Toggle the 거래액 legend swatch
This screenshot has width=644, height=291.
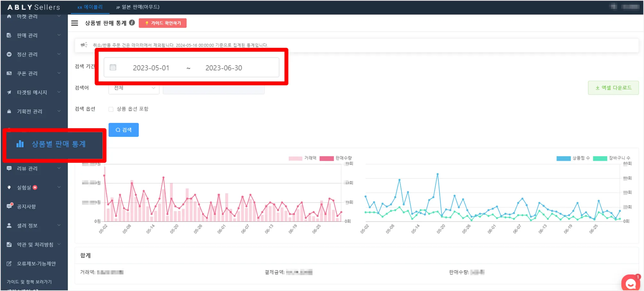295,158
